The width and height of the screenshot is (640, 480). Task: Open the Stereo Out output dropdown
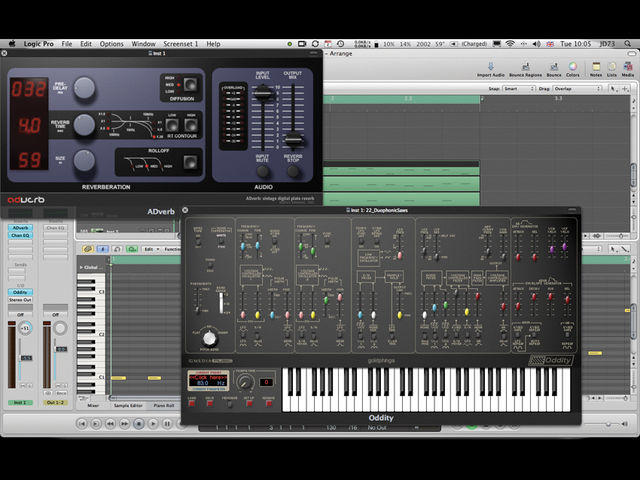[x=20, y=300]
